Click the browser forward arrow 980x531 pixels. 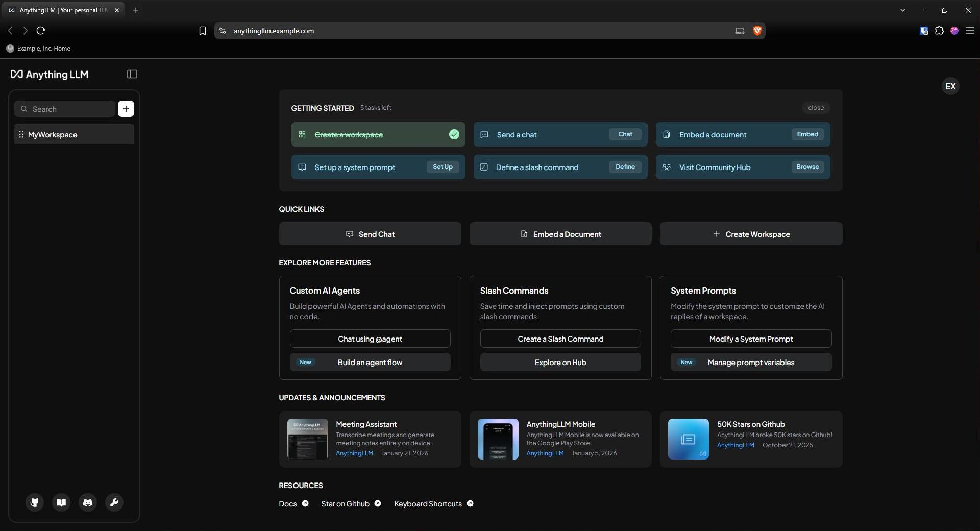(25, 31)
